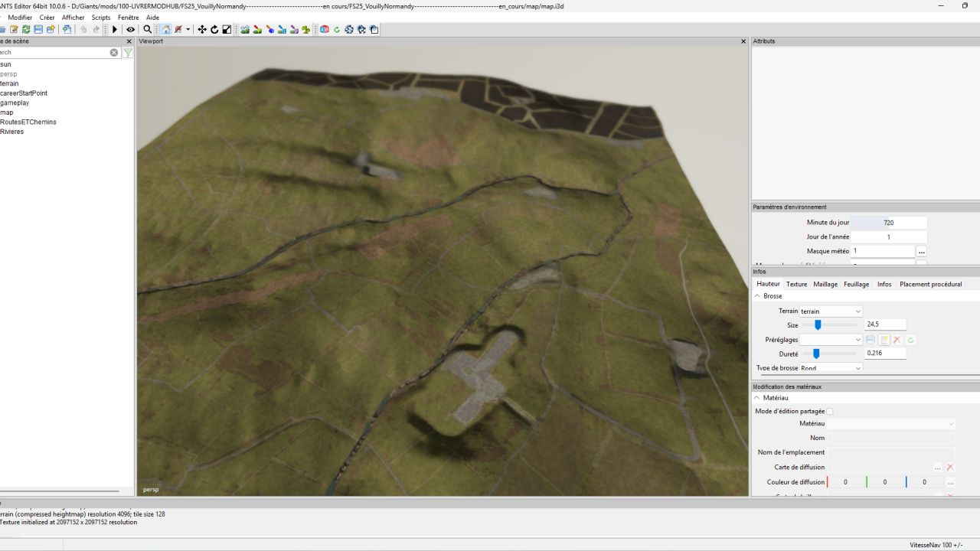The image size is (980, 551).
Task: Open the Fenêtre menu
Action: (x=129, y=17)
